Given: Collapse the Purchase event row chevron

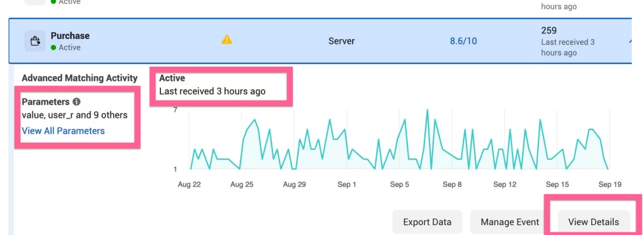Looking at the screenshot, I should (x=630, y=41).
